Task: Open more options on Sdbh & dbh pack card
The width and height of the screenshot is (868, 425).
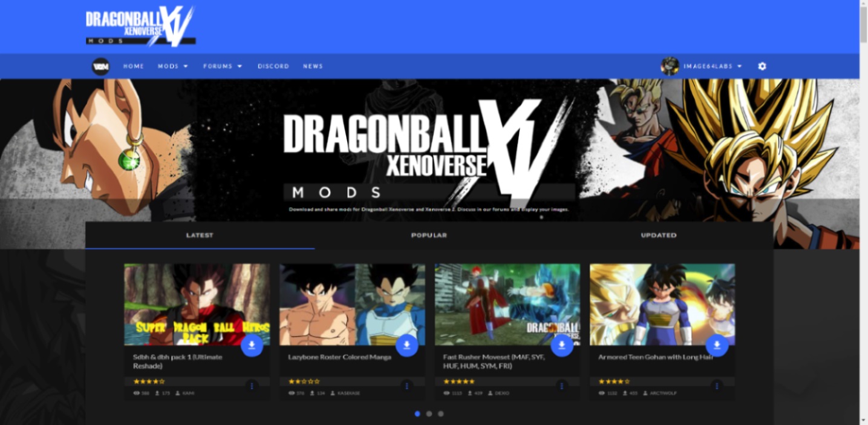Action: (252, 386)
